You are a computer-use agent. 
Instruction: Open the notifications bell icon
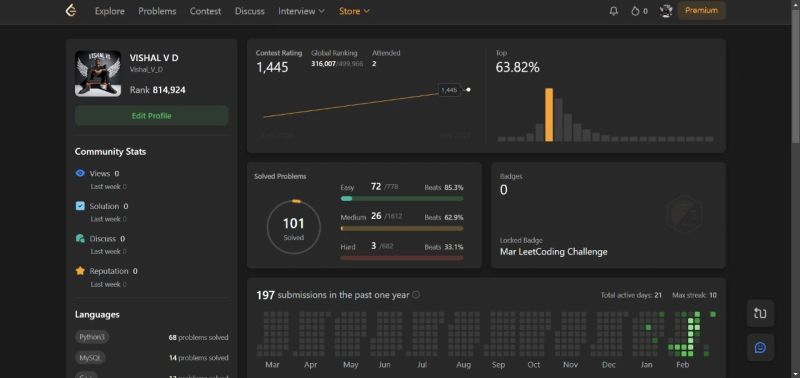[x=614, y=11]
